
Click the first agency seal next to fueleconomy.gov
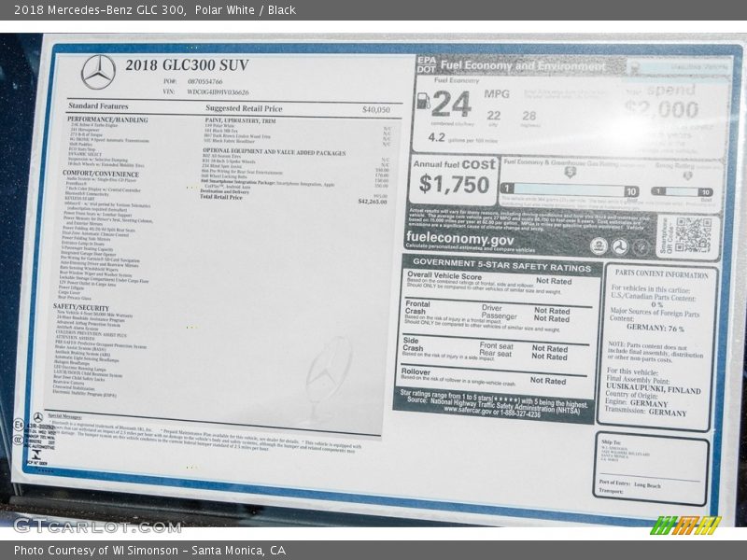point(599,245)
